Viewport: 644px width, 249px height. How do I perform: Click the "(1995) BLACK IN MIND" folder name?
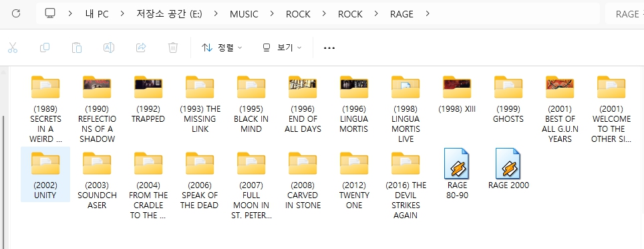251,119
